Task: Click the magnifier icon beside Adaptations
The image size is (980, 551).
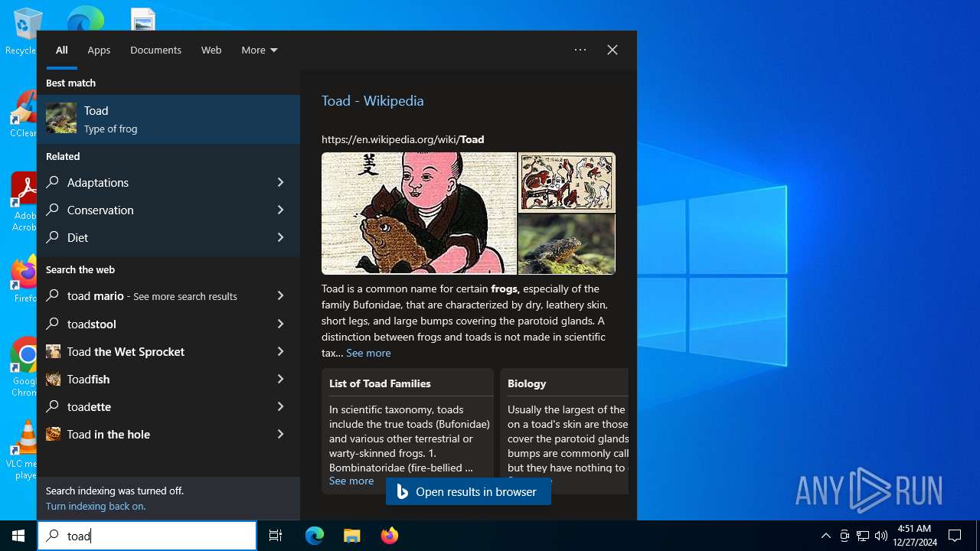Action: pos(53,182)
